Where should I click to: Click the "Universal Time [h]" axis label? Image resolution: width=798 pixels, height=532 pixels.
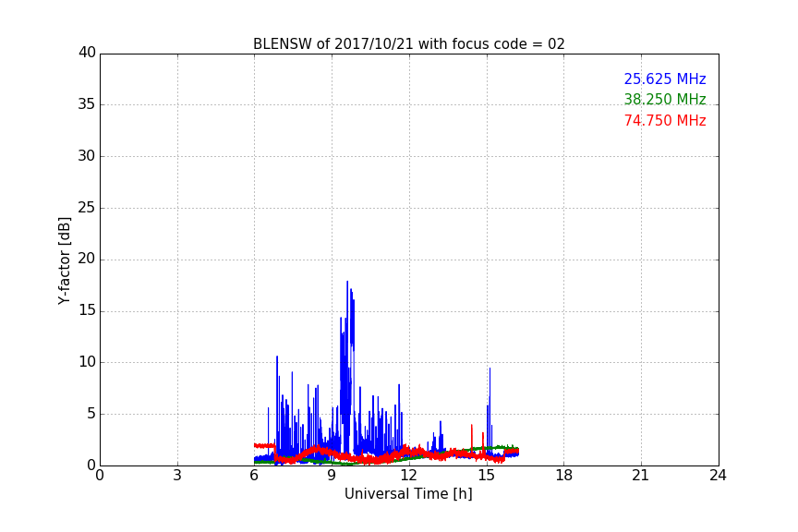(408, 494)
